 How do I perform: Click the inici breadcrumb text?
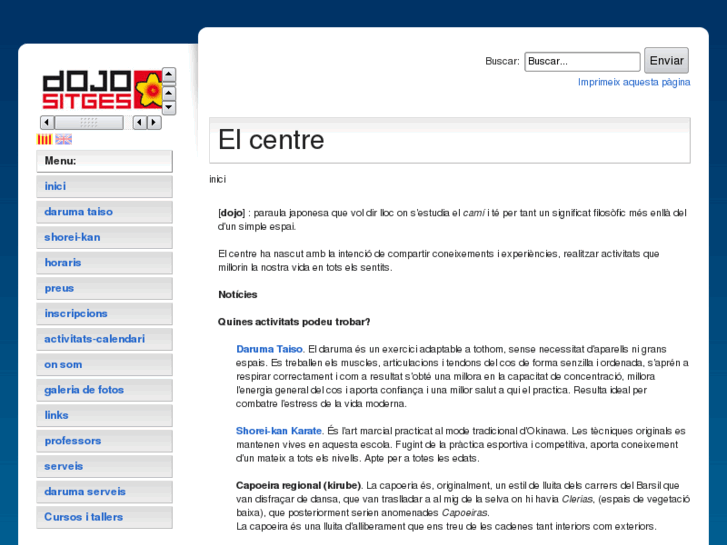point(217,180)
